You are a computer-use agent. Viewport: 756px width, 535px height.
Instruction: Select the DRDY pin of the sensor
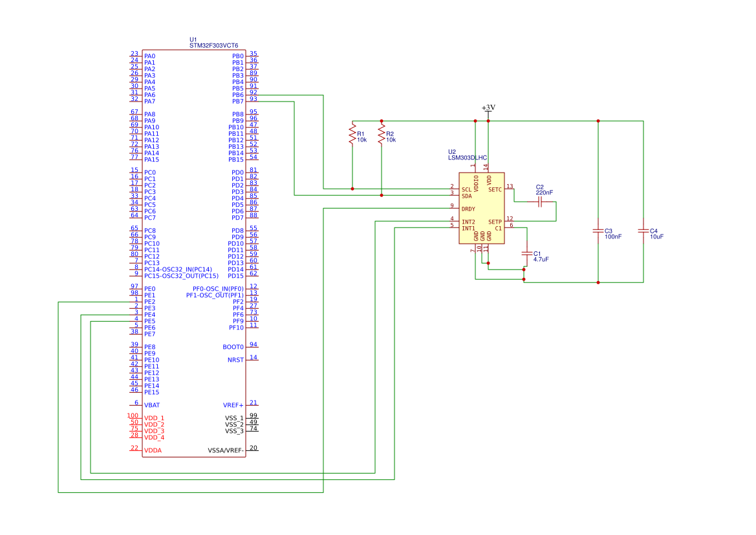click(468, 208)
